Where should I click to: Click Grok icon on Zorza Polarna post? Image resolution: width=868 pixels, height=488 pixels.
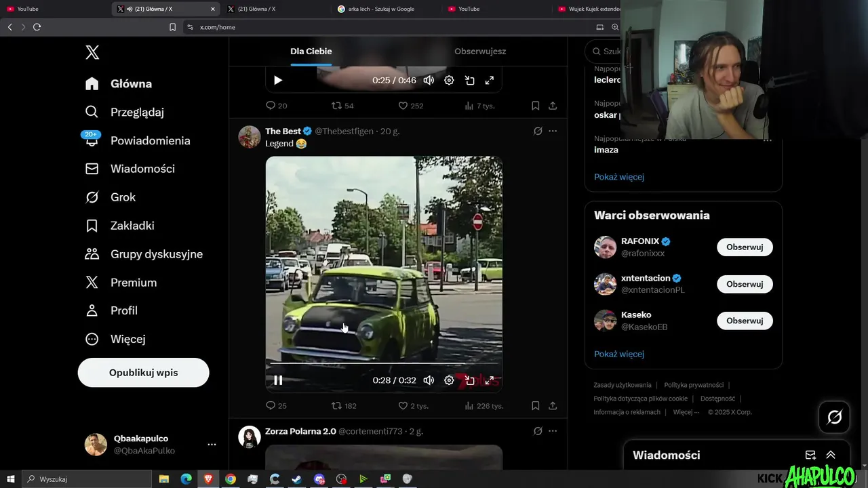pyautogui.click(x=538, y=431)
